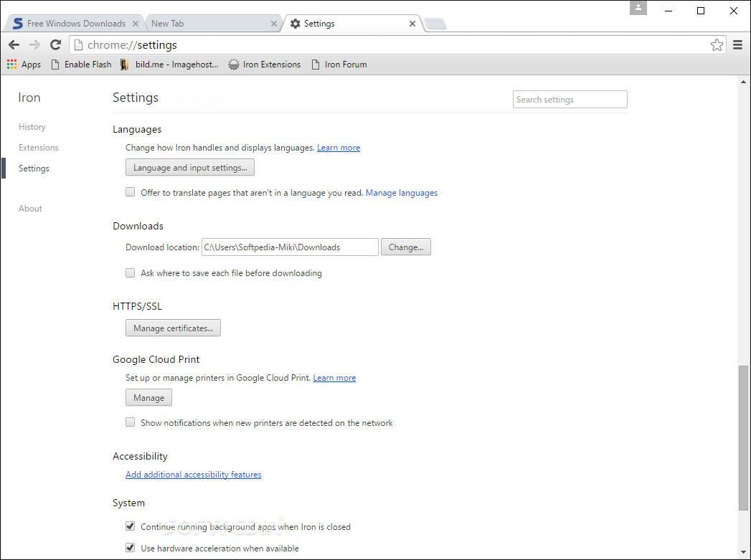Open Add additional accessibility features link
Screen dimensions: 751x560
pyautogui.click(x=194, y=475)
